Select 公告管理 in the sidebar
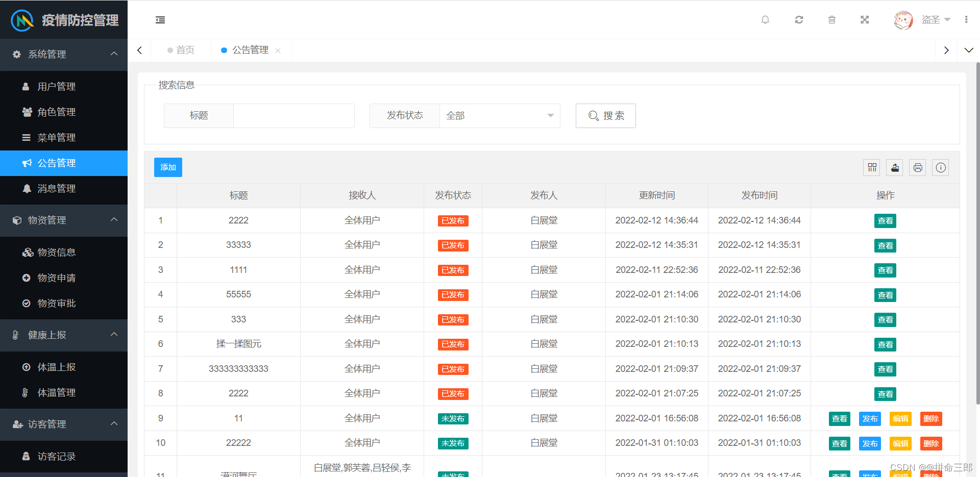The image size is (980, 477). point(64,163)
